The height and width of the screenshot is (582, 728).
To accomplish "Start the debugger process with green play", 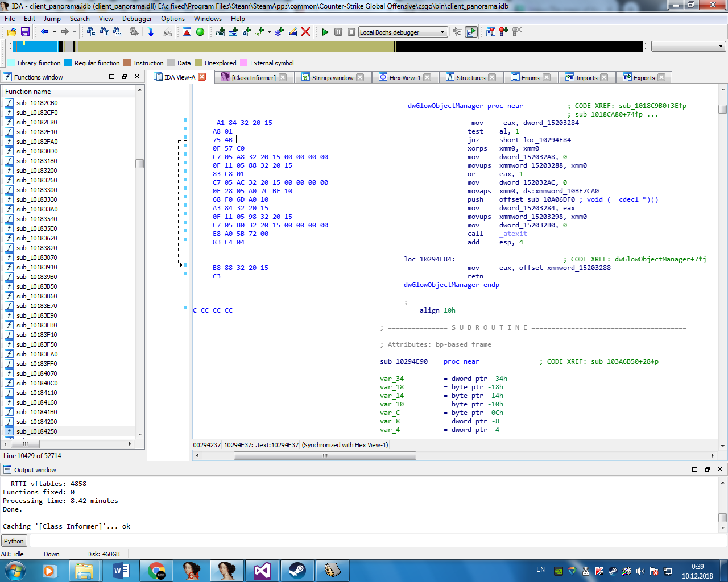I will click(x=325, y=32).
